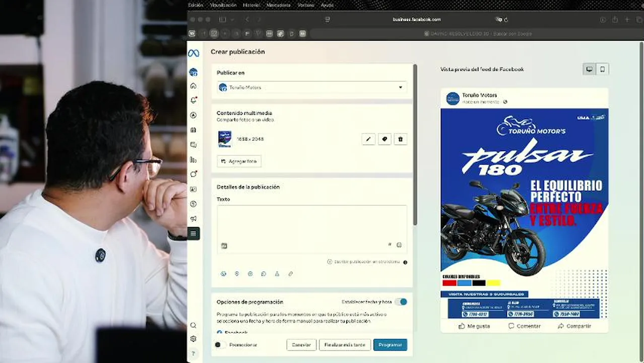Click the page profile avatar in the sidebar
The height and width of the screenshot is (363, 644).
(x=194, y=72)
